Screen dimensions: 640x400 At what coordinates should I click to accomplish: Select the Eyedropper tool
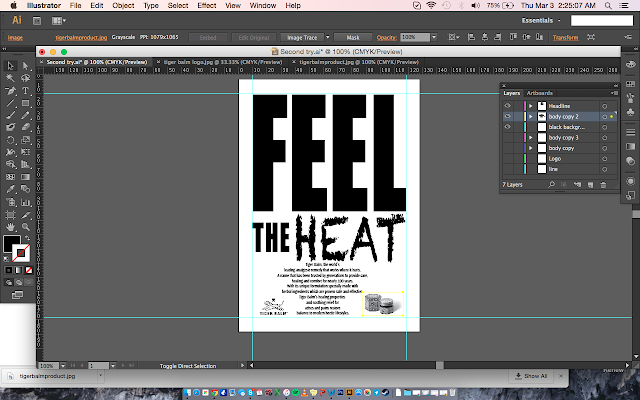click(x=10, y=189)
